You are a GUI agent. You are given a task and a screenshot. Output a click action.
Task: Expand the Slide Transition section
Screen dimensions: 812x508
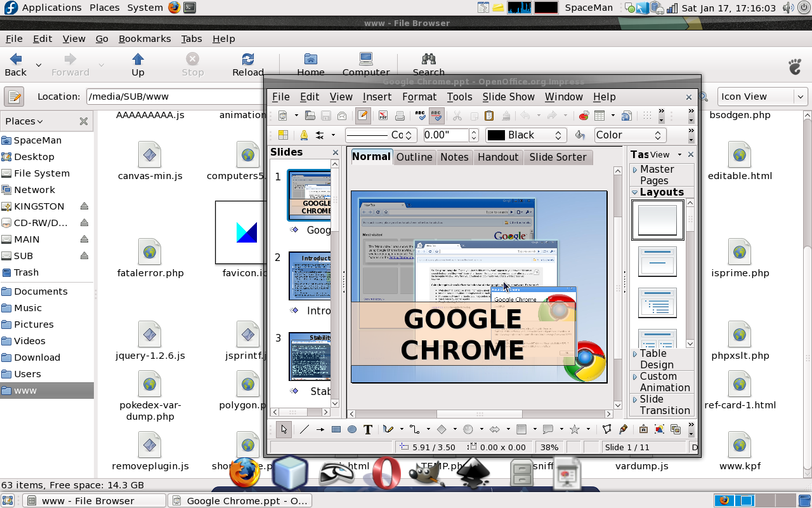click(x=662, y=404)
